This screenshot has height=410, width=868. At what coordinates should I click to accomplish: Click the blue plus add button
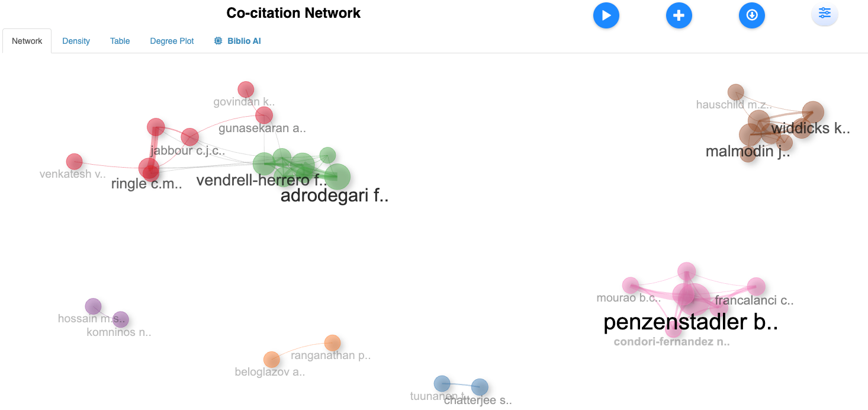[x=679, y=15]
